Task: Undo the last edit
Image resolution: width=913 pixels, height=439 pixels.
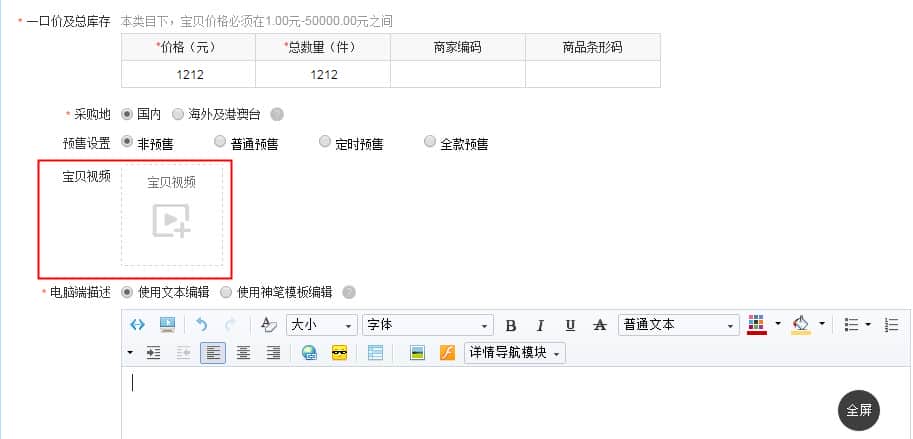Action: (201, 325)
